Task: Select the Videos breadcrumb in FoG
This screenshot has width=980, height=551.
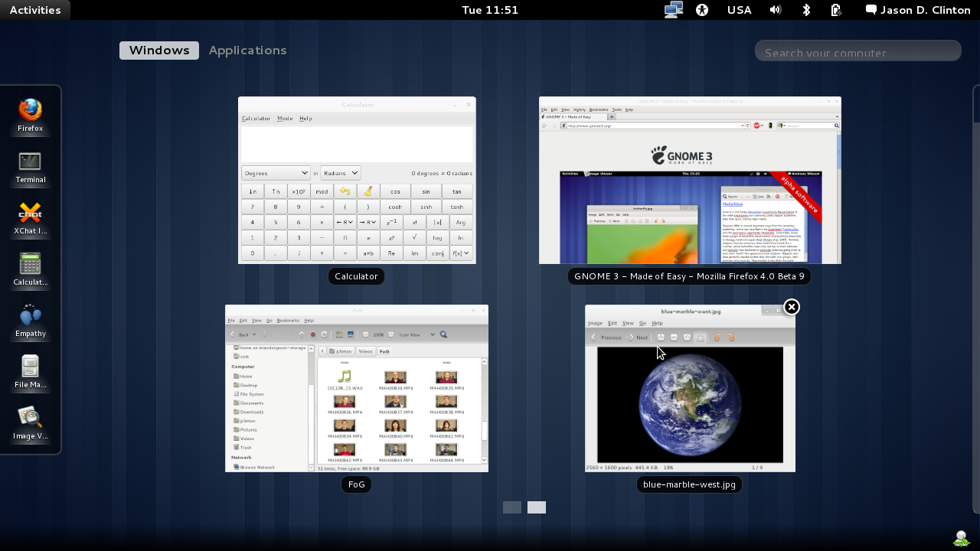Action: (x=366, y=351)
